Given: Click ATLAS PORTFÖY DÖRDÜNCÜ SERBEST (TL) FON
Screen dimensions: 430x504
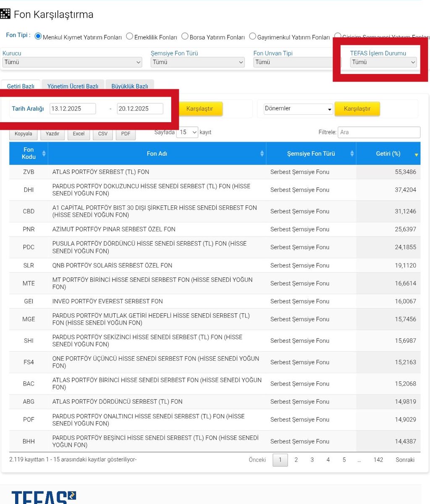Looking at the screenshot, I should (x=117, y=402).
